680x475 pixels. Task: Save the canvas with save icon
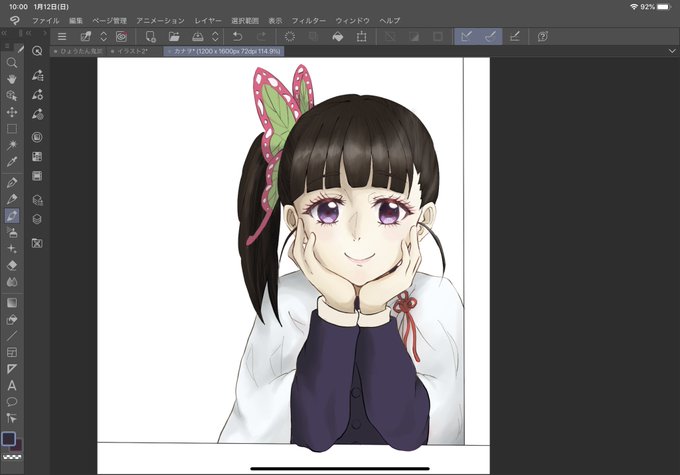click(x=197, y=36)
